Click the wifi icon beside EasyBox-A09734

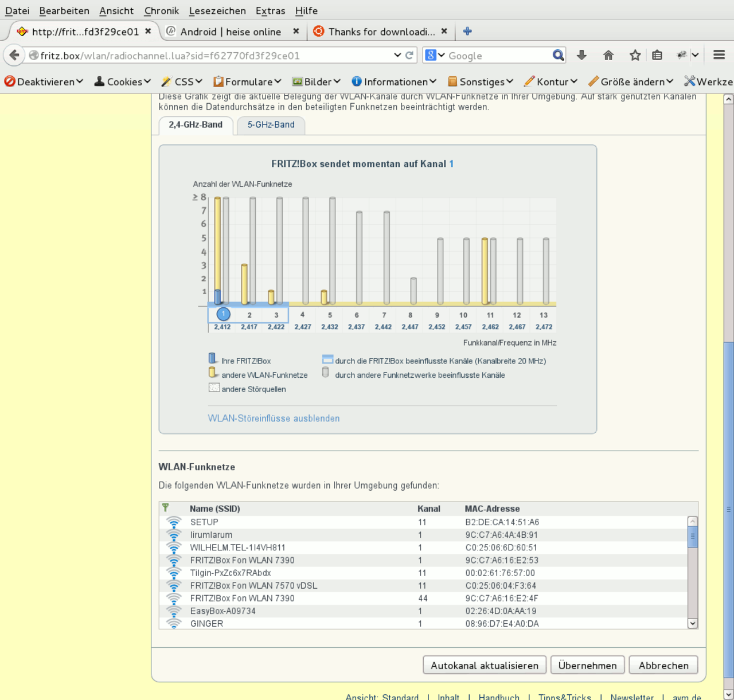pos(174,611)
